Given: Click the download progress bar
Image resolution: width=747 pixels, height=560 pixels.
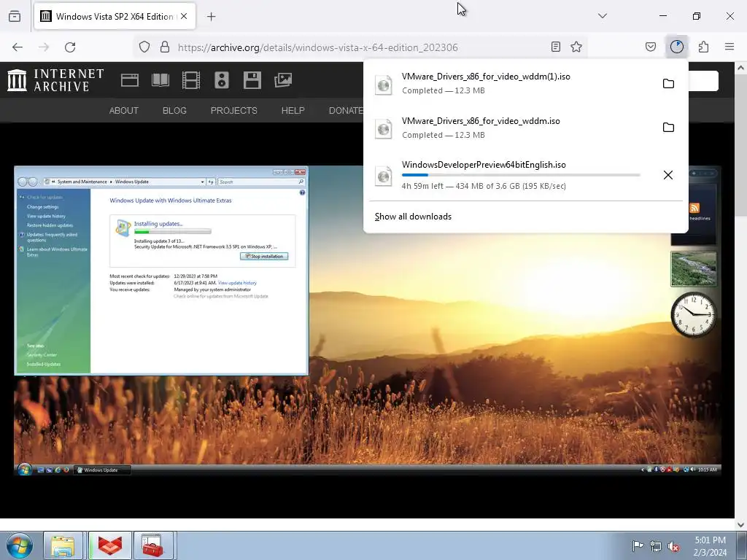Looking at the screenshot, I should click(x=521, y=175).
